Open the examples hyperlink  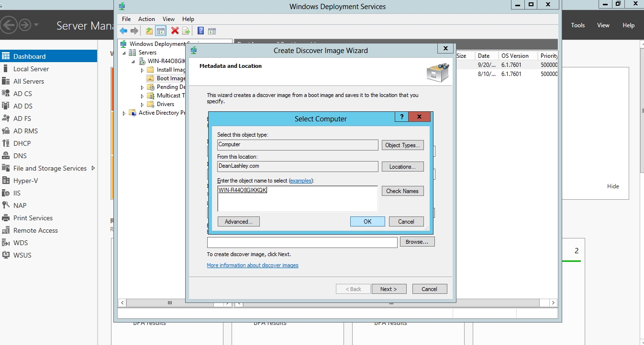point(301,181)
